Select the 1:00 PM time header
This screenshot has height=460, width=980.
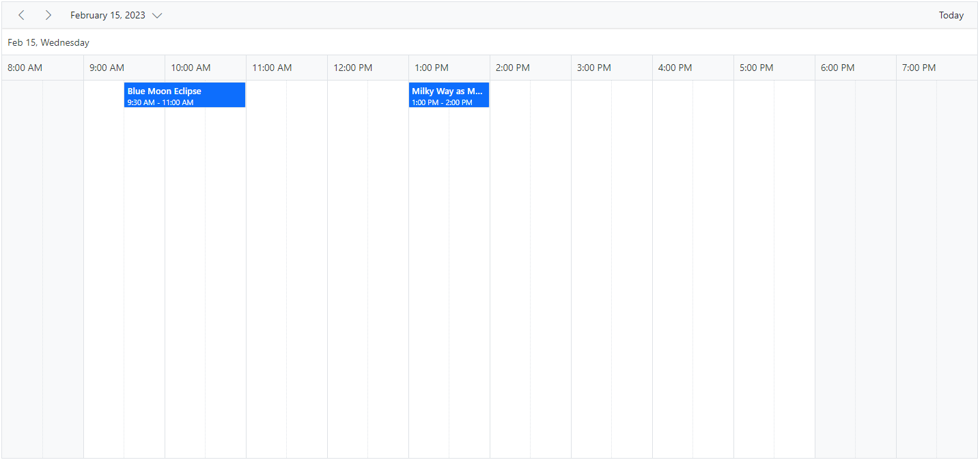tap(449, 68)
